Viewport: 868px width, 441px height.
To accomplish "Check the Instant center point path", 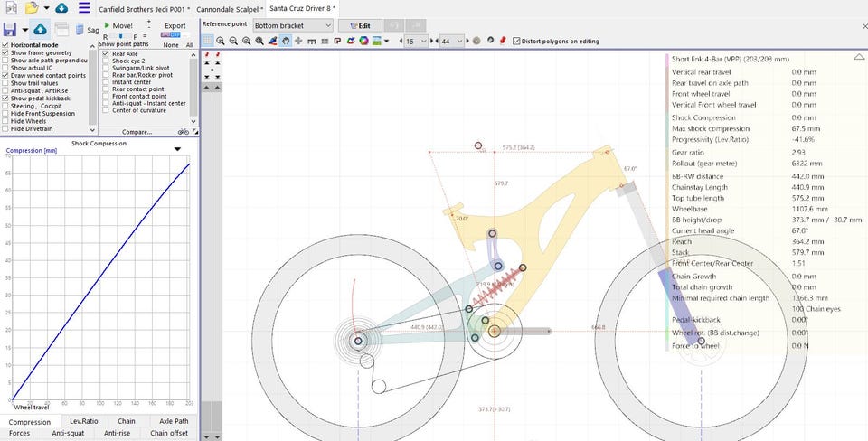I will 107,82.
